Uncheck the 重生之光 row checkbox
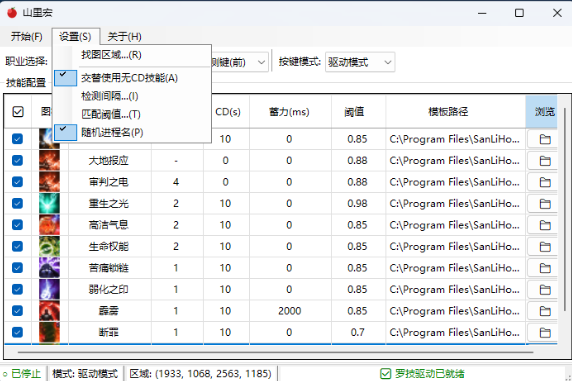 (x=18, y=204)
